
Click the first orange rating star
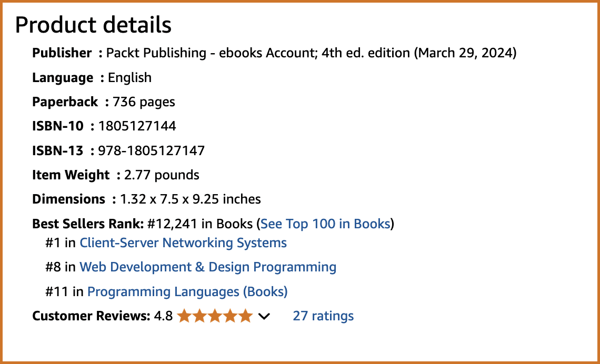[184, 316]
